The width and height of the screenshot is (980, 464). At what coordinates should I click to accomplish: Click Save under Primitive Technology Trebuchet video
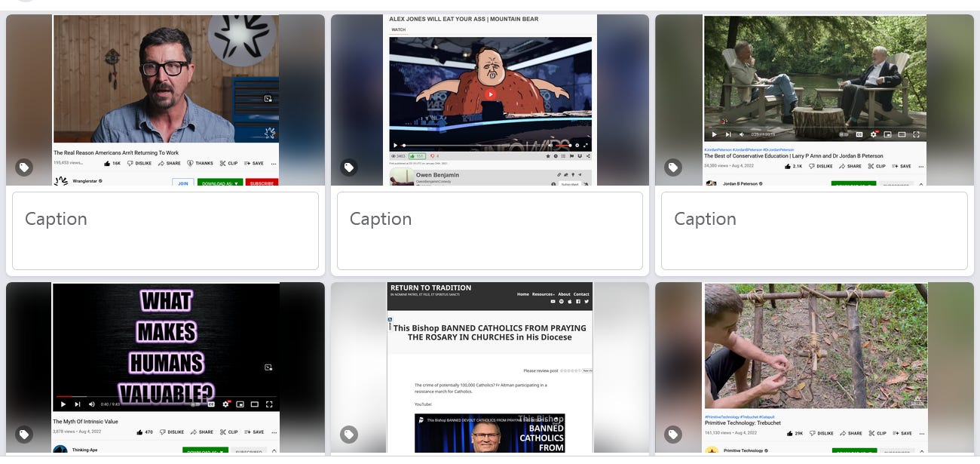[902, 433]
